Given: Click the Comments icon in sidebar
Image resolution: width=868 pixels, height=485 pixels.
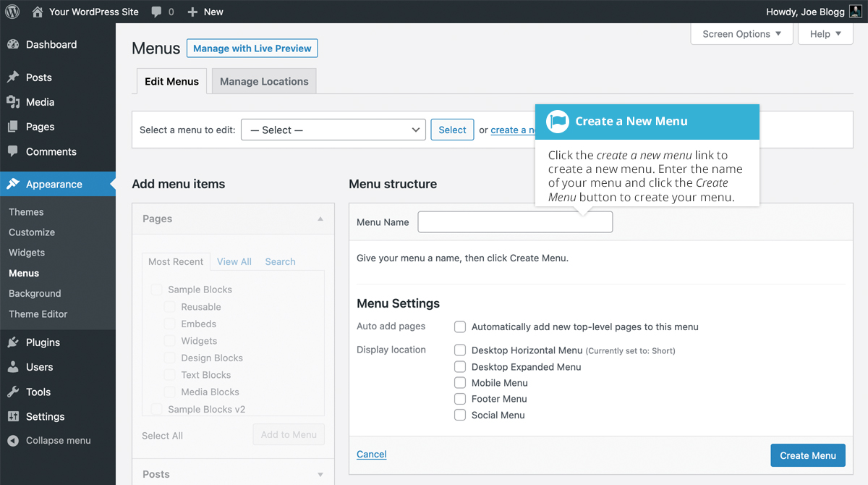Looking at the screenshot, I should click(x=13, y=151).
